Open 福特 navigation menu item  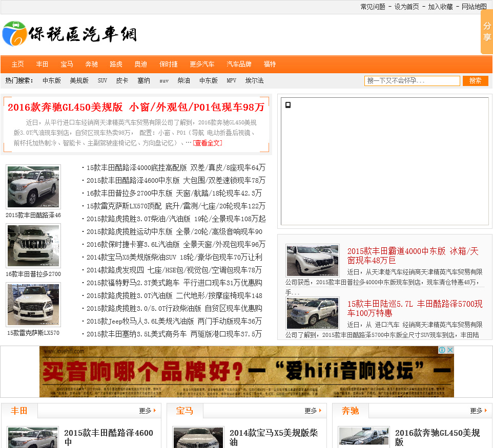(x=270, y=64)
